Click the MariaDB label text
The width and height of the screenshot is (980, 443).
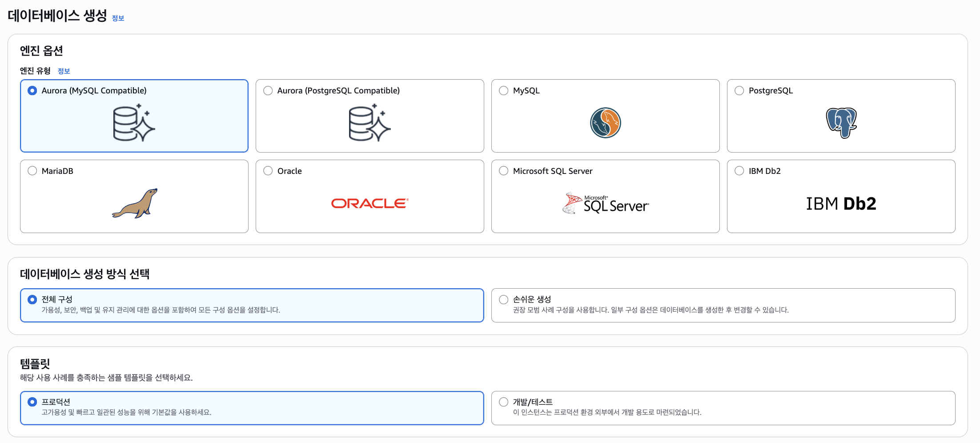point(57,171)
